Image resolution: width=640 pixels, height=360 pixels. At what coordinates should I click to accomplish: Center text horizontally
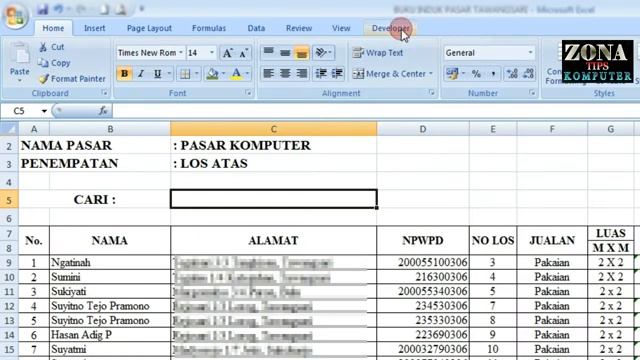click(x=285, y=73)
